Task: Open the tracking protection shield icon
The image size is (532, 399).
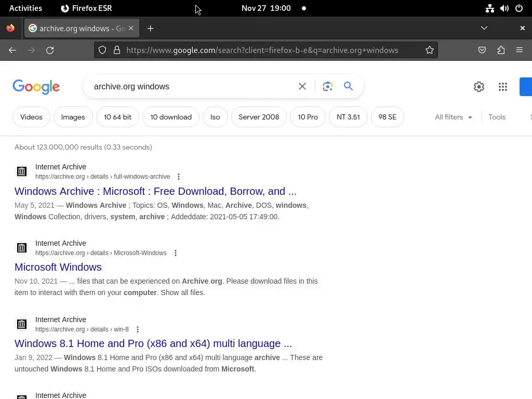Action: (x=102, y=50)
